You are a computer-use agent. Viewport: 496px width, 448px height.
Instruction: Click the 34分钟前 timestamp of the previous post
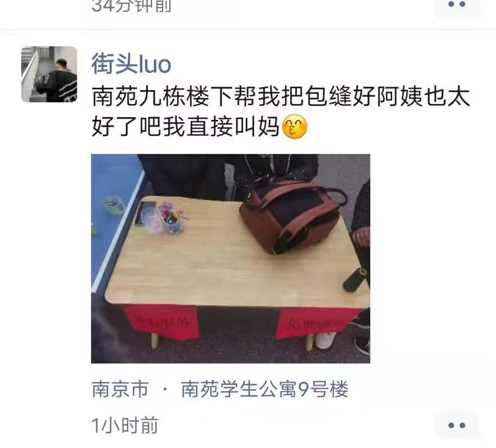[x=131, y=6]
